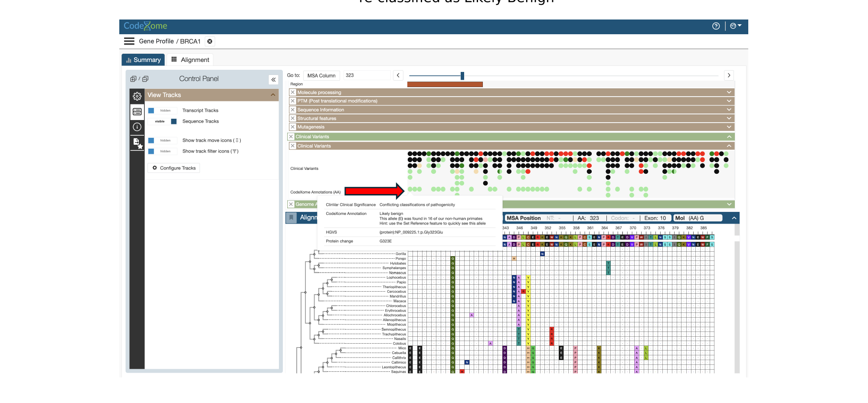Click the MSA Position info box
Screen dimensions: 868x403
click(588, 218)
